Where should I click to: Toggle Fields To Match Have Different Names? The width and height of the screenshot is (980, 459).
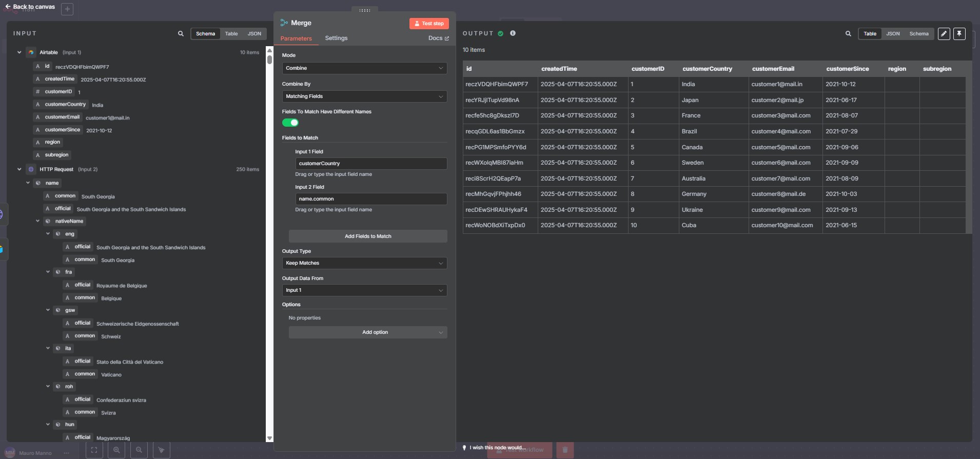click(290, 123)
